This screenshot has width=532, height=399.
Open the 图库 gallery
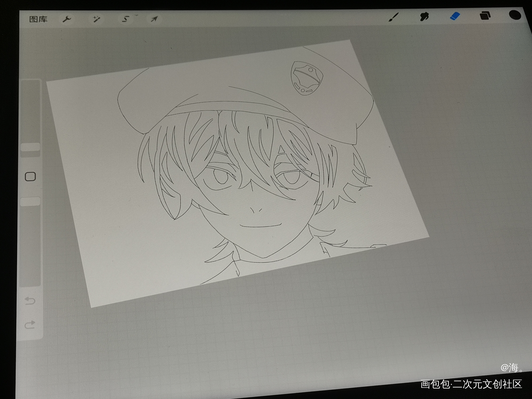click(x=38, y=19)
